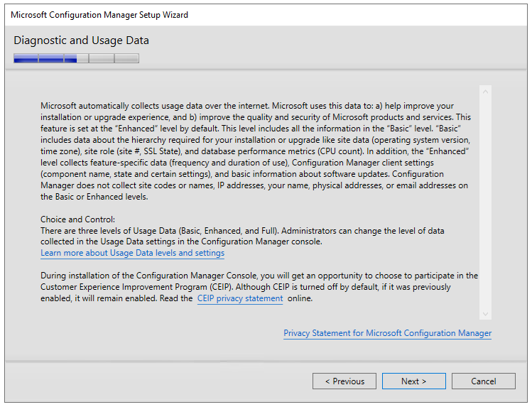Click the Next button
Image resolution: width=532 pixels, height=407 pixels.
(x=413, y=381)
